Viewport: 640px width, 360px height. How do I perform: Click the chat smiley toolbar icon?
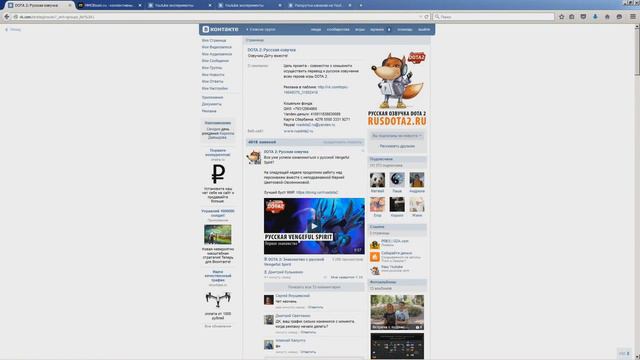coord(619,17)
